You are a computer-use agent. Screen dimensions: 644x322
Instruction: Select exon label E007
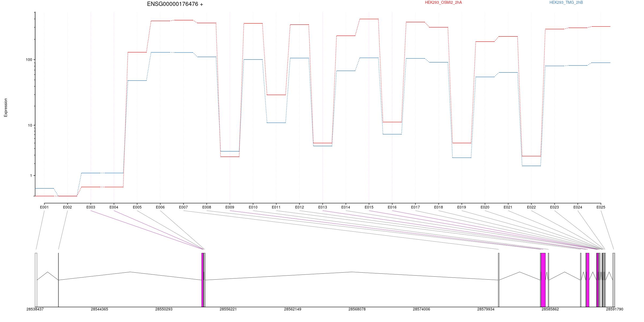(184, 207)
